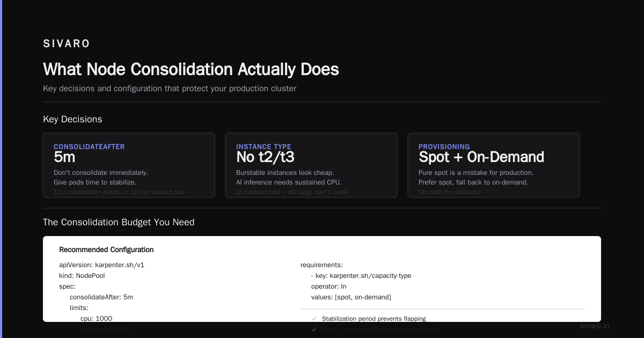The image size is (644, 338).
Task: Click the 'INSTANCE TYPE' label
Action: 264,146
